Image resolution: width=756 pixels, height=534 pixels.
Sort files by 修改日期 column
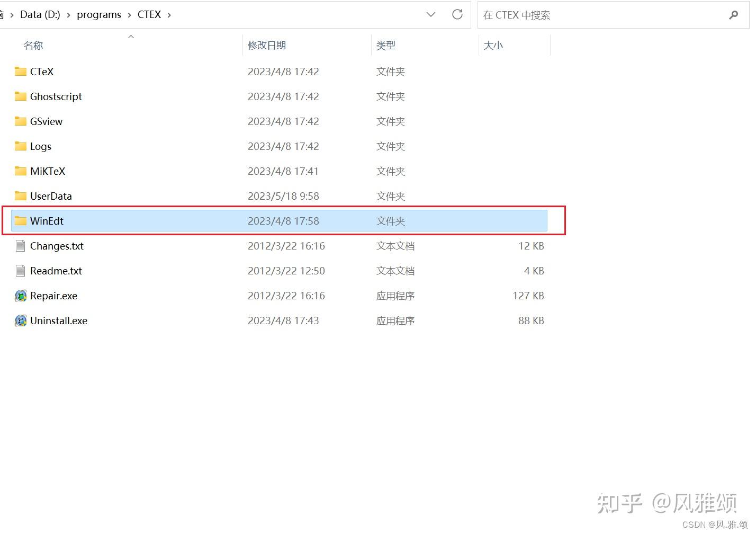pyautogui.click(x=267, y=45)
